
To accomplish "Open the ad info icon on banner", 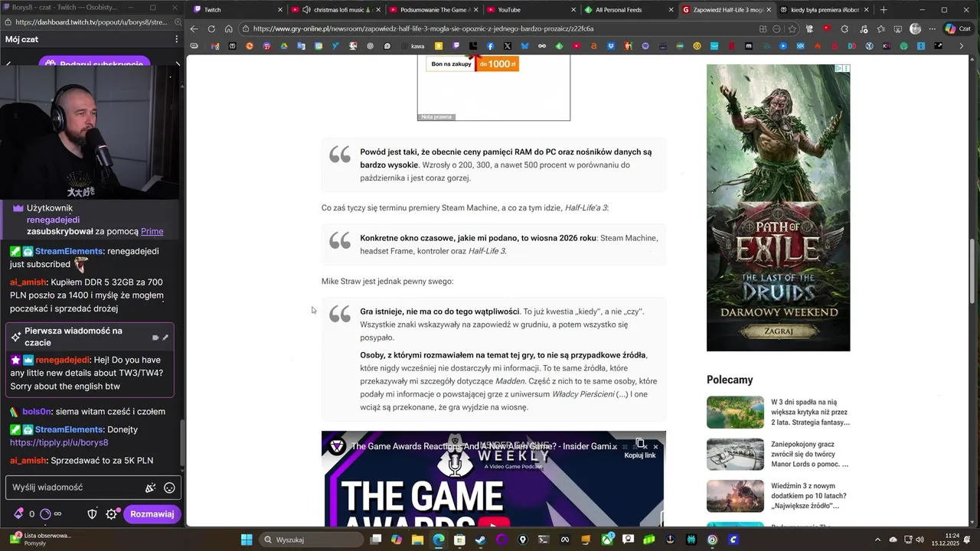I will [839, 68].
